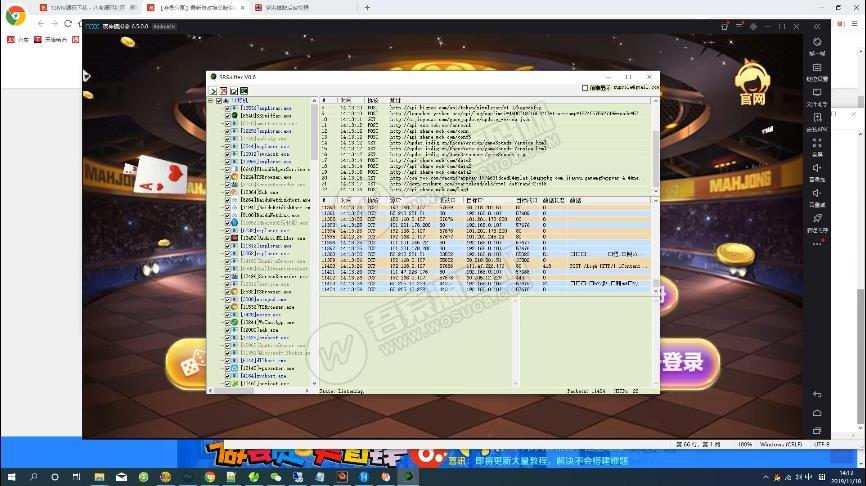866x486 pixels.
Task: Switch to the third Chrome tab
Action: tap(301, 8)
